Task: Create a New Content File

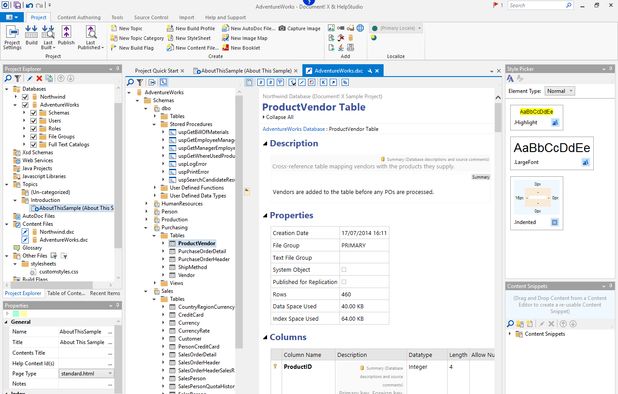Action: (x=192, y=48)
